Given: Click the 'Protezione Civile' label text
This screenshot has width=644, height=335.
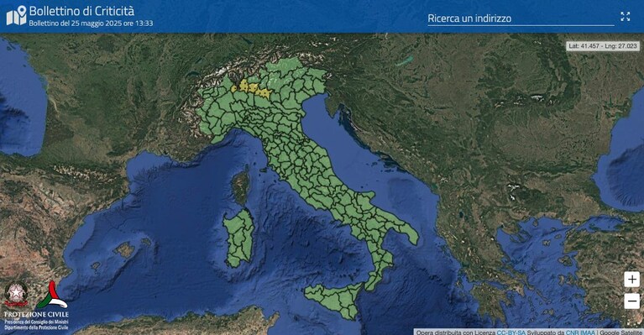Looking at the screenshot, I should (x=36, y=315).
